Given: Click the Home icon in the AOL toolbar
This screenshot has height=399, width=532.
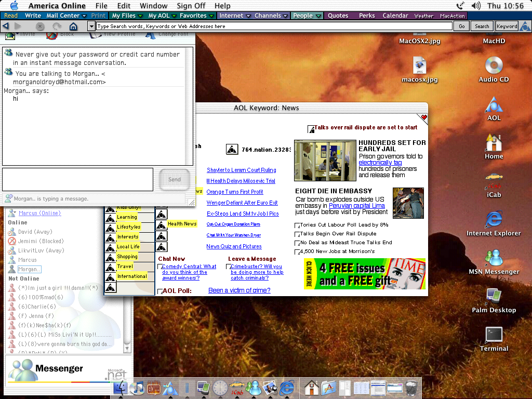Looking at the screenshot, I should [x=73, y=26].
